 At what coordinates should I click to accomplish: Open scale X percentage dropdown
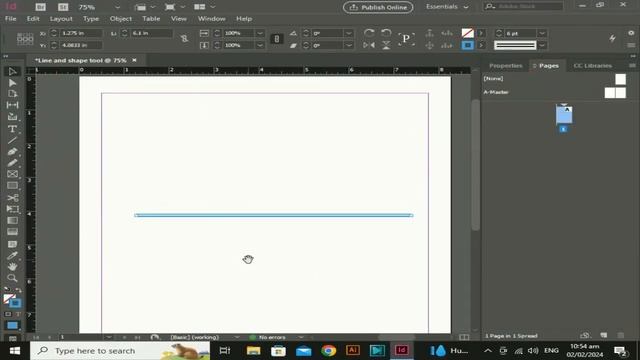pyautogui.click(x=260, y=33)
